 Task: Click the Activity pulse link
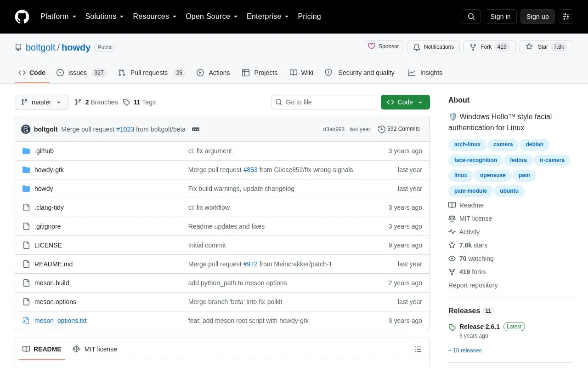coord(464,232)
